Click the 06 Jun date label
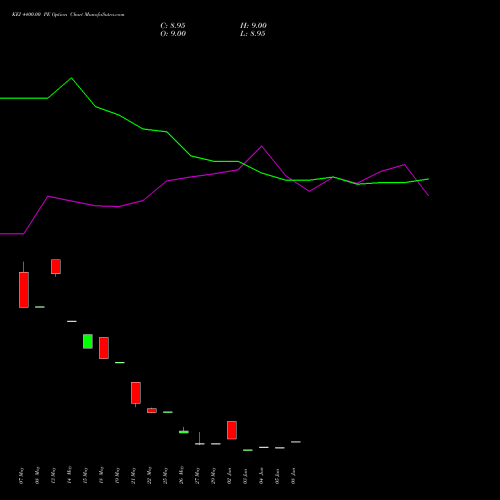Viewport: 500px width, 500px height. [294, 476]
